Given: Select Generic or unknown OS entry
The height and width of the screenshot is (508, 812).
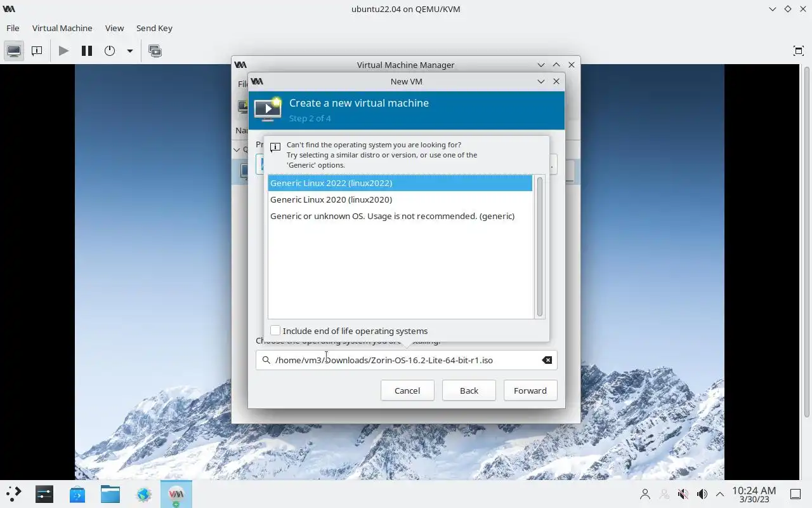Looking at the screenshot, I should 400,216.
